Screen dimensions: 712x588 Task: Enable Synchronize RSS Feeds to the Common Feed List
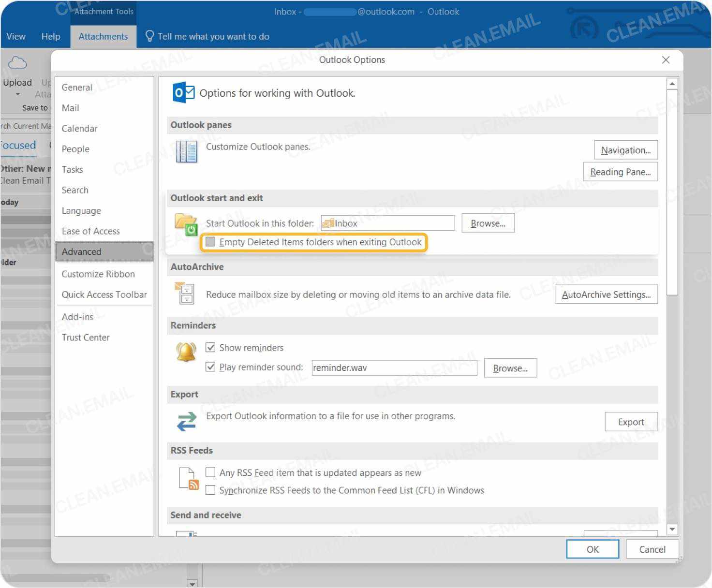pyautogui.click(x=210, y=490)
